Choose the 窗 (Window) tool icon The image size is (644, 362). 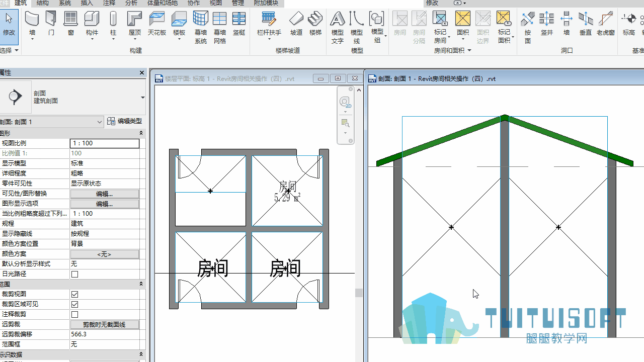coord(70,19)
